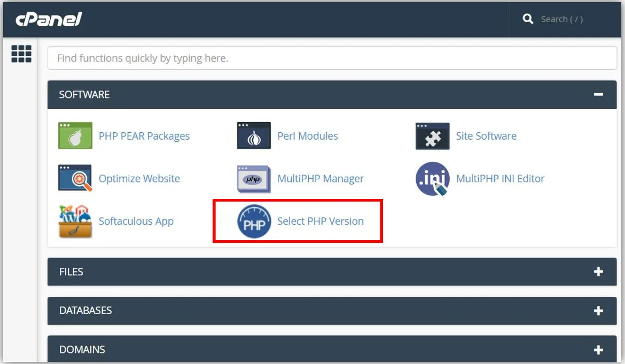The height and width of the screenshot is (364, 625).
Task: Expand the DOMAINS section with plus
Action: pyautogui.click(x=598, y=350)
